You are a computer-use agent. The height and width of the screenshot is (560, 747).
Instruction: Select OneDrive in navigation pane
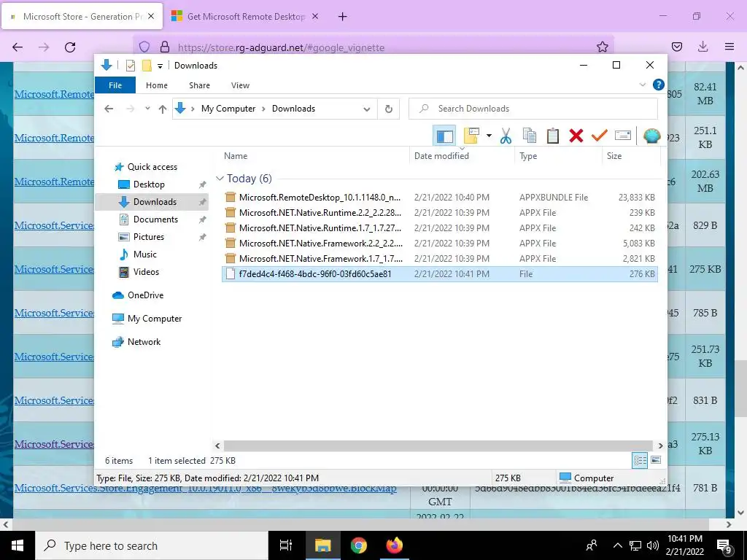(145, 295)
